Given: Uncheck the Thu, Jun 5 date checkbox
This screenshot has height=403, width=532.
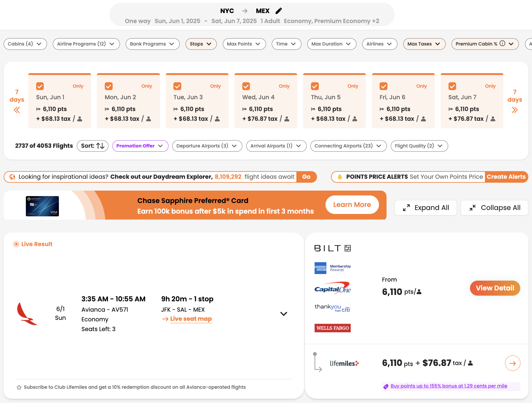Looking at the screenshot, I should point(315,86).
